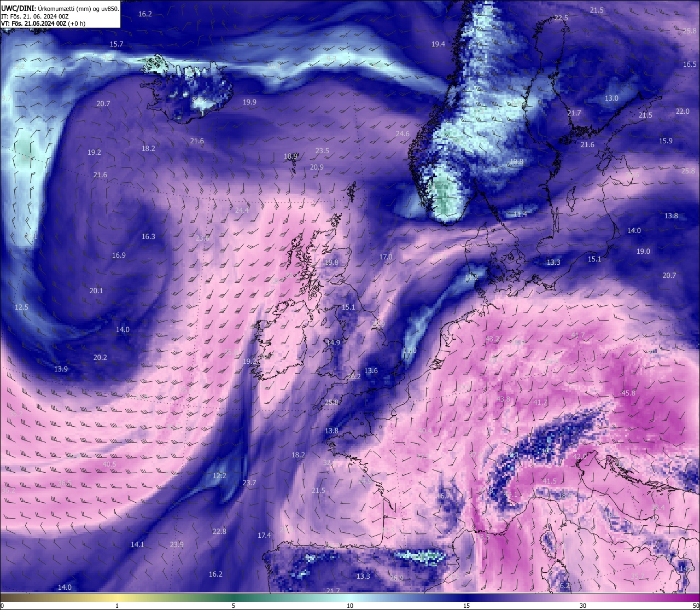This screenshot has height=610, width=700.
Task: Click the 18.9 value label
Action: click(291, 156)
